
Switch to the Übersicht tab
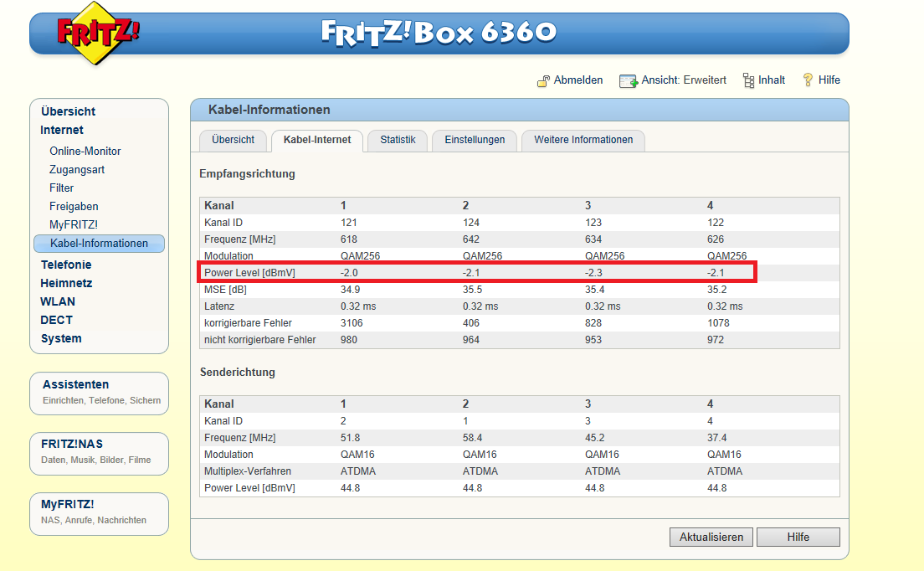tap(234, 141)
